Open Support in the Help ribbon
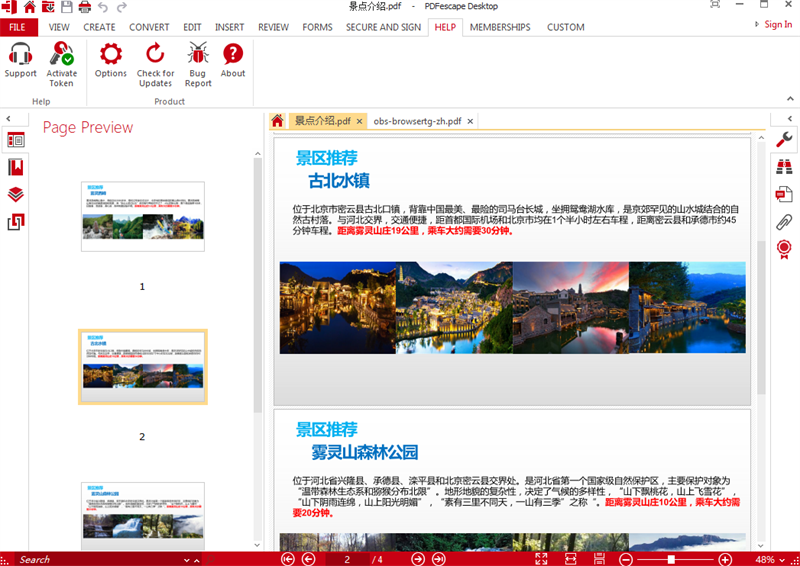Image resolution: width=800 pixels, height=566 pixels. (x=20, y=60)
